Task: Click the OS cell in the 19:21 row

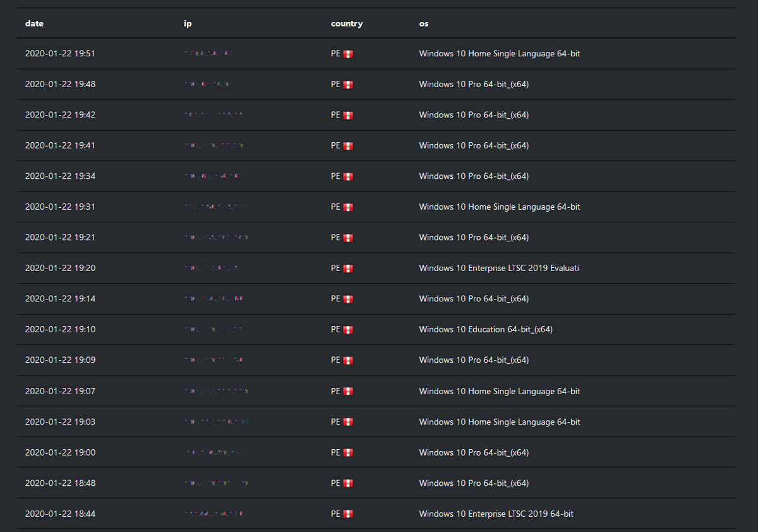Action: click(x=474, y=238)
